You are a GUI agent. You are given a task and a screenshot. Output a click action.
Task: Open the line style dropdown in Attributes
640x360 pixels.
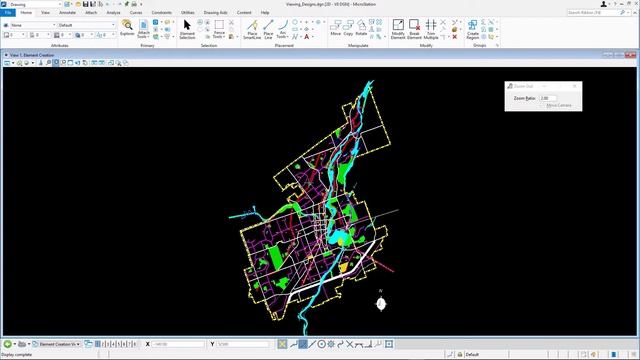(x=39, y=35)
